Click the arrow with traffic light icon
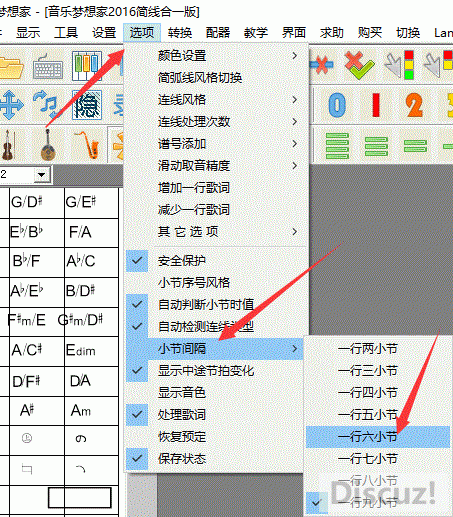Screen dimensions: 453x517 point(399,65)
